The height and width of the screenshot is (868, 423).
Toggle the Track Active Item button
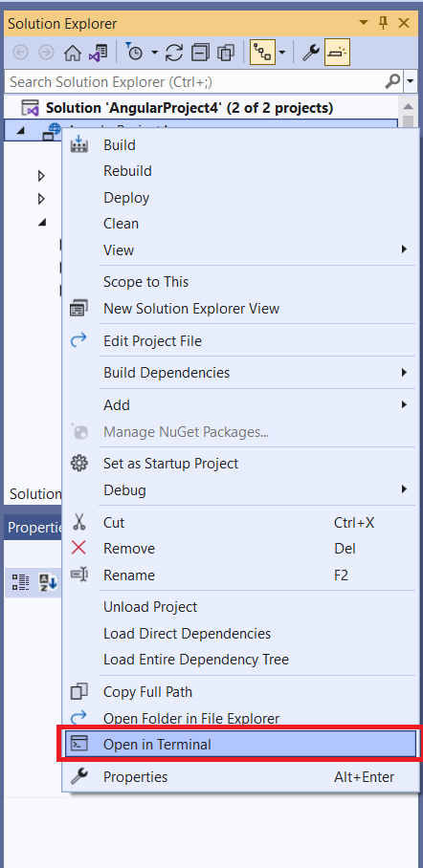[x=263, y=53]
